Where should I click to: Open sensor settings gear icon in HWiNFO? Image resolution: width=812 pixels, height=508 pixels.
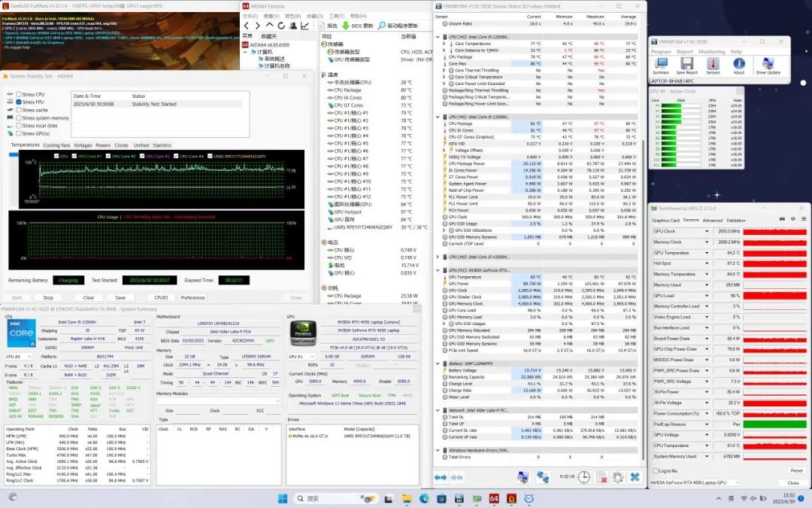618,476
